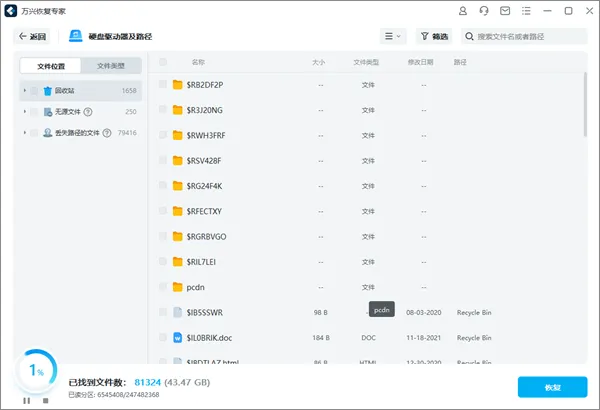Open the mail feedback icon
Image resolution: width=600 pixels, height=410 pixels.
coord(505,11)
